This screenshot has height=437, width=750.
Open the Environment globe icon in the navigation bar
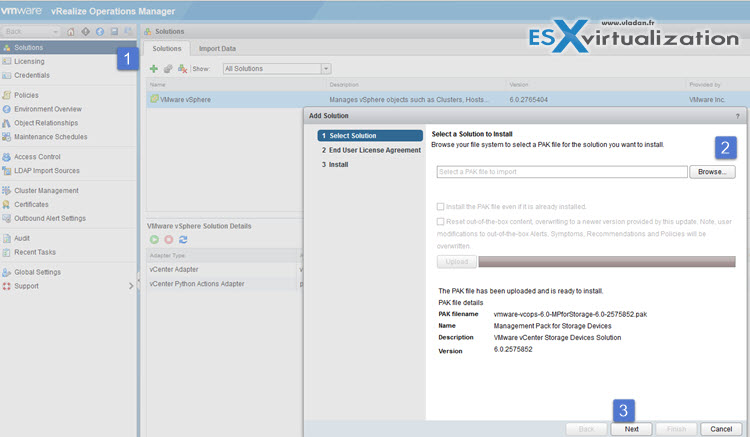click(x=100, y=32)
